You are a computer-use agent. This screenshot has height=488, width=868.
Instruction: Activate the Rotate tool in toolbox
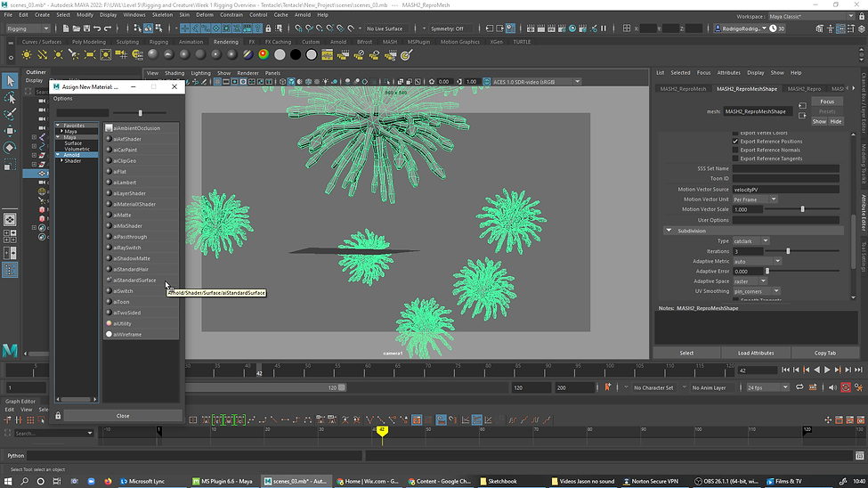coord(10,147)
